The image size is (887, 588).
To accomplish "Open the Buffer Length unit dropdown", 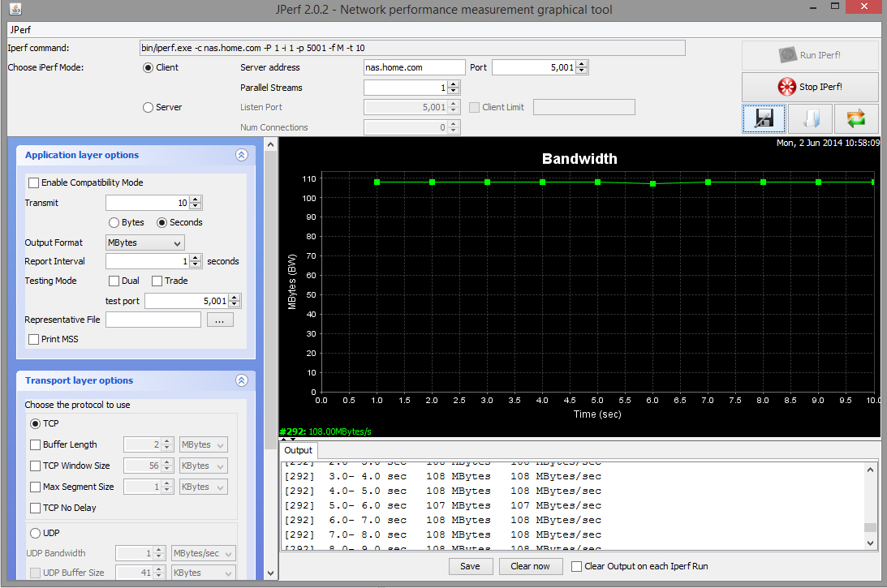I will 204,445.
